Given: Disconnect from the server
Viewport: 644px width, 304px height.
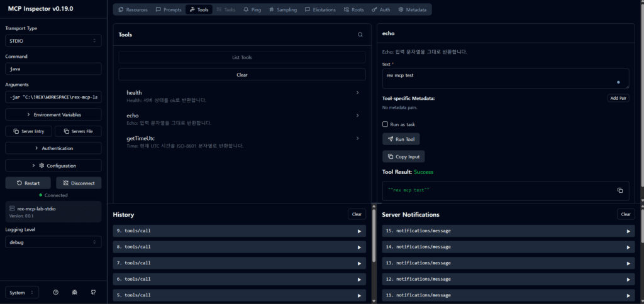Looking at the screenshot, I should click(79, 183).
